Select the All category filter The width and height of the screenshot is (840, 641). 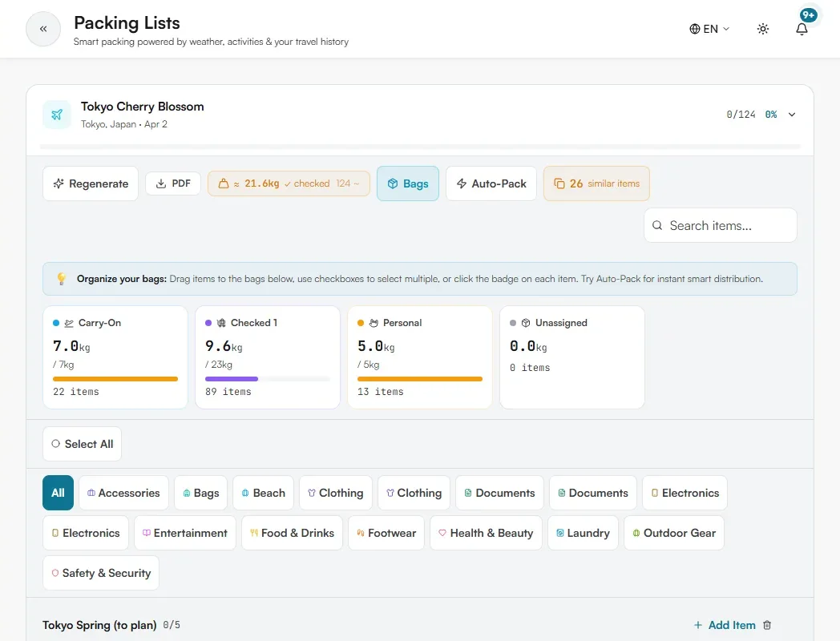click(x=58, y=493)
